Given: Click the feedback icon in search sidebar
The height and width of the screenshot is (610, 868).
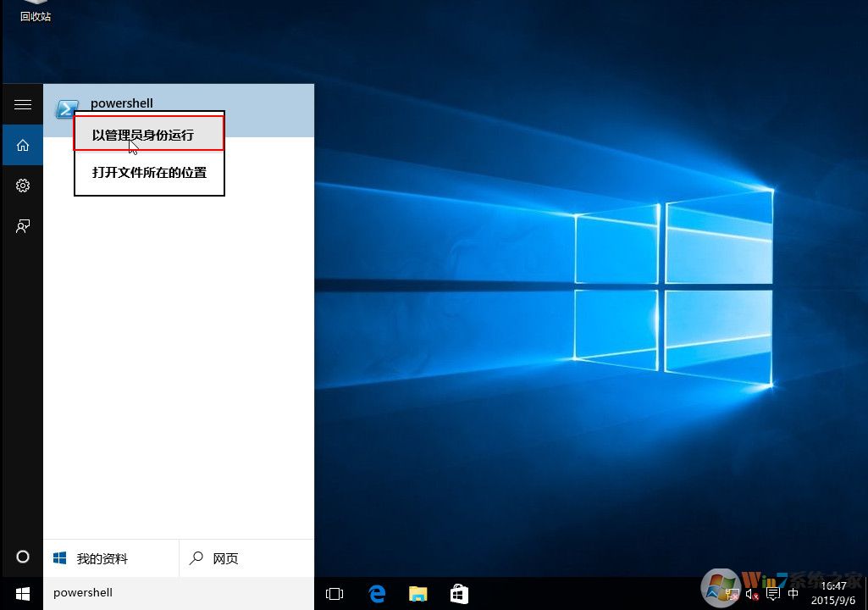Looking at the screenshot, I should click(x=23, y=226).
